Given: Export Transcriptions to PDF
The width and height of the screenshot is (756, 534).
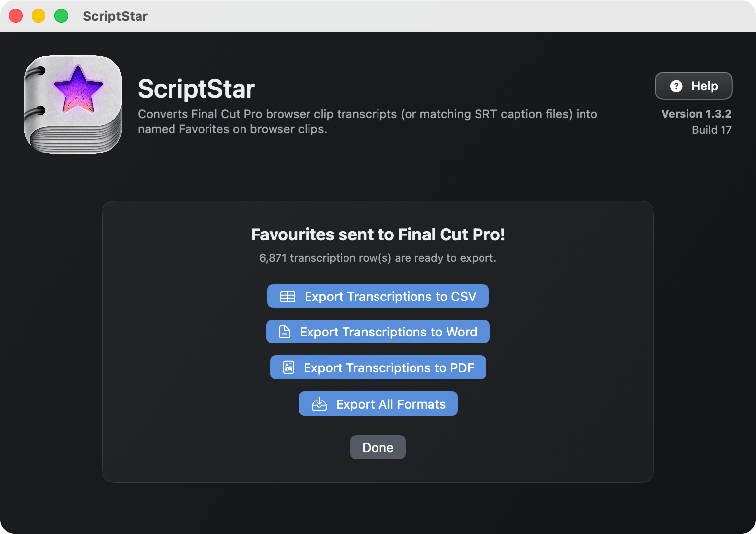Looking at the screenshot, I should [378, 367].
